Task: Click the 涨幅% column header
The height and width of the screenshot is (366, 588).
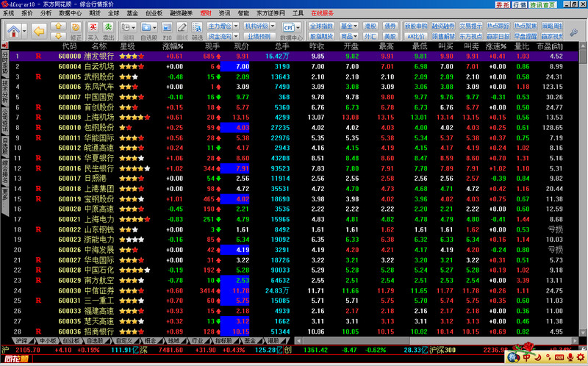Action: pos(173,46)
